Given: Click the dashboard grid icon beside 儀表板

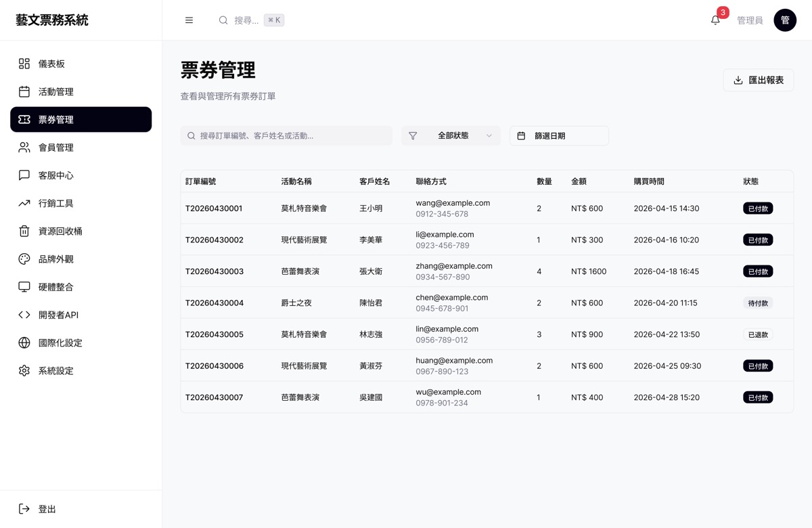Looking at the screenshot, I should pyautogui.click(x=24, y=64).
